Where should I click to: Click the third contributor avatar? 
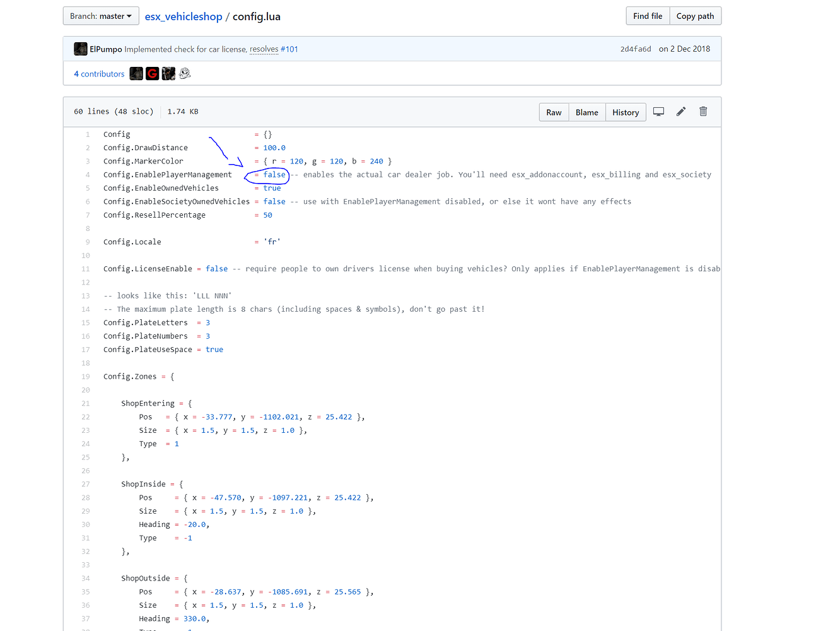(168, 74)
